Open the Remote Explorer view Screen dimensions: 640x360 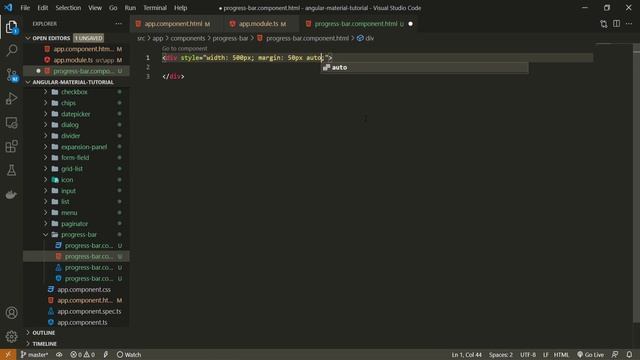(x=11, y=122)
